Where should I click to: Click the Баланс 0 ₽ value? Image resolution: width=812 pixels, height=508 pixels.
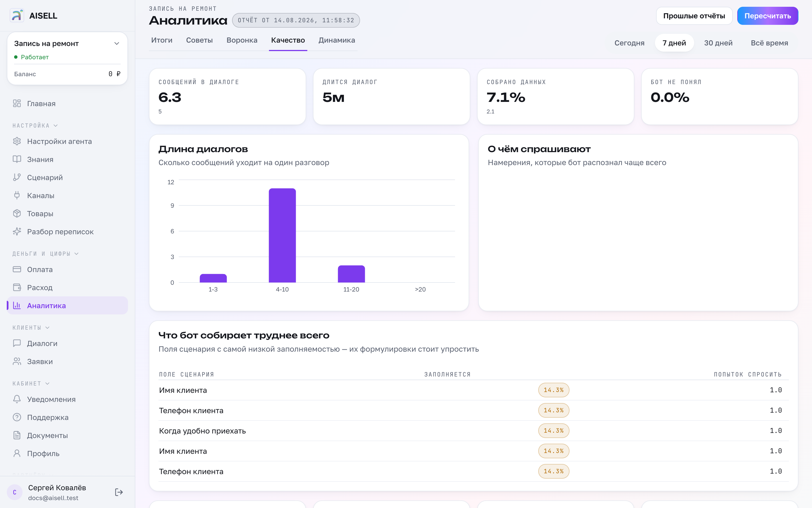click(114, 74)
